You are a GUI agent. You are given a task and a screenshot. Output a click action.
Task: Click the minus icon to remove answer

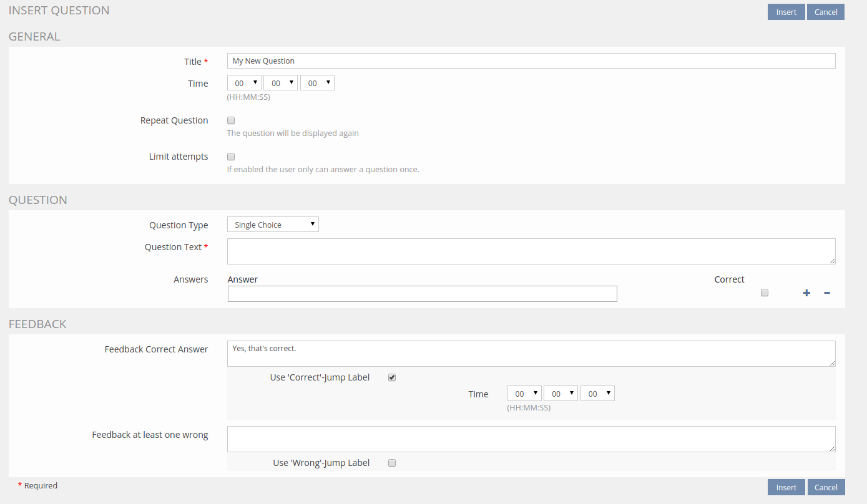[827, 293]
